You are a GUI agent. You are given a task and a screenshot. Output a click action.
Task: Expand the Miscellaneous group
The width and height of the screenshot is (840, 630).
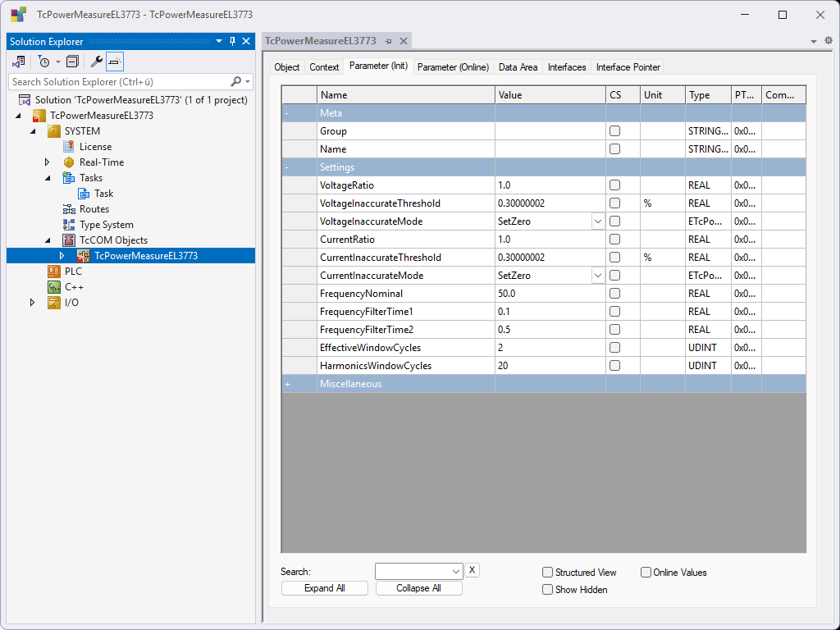point(288,384)
